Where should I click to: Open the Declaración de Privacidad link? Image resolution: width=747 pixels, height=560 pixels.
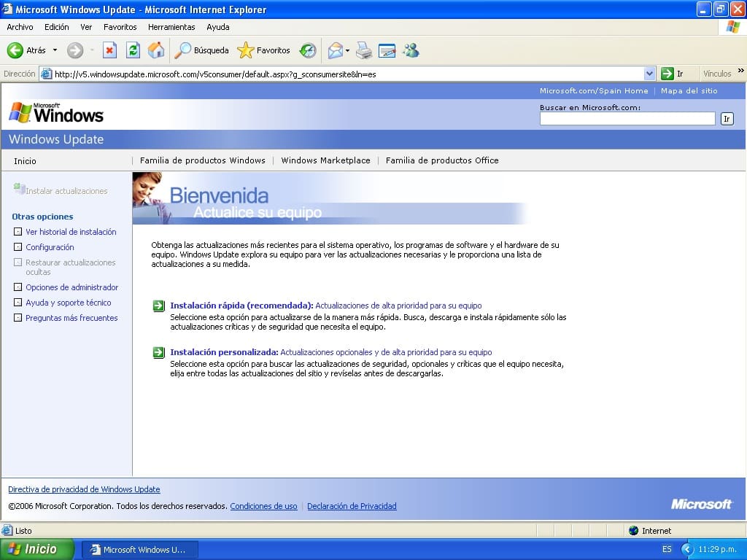[352, 506]
